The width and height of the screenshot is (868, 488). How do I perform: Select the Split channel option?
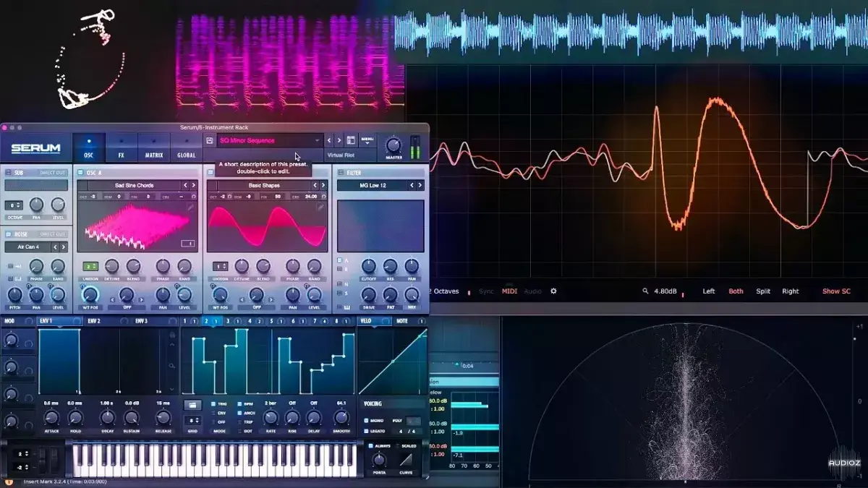pyautogui.click(x=763, y=291)
